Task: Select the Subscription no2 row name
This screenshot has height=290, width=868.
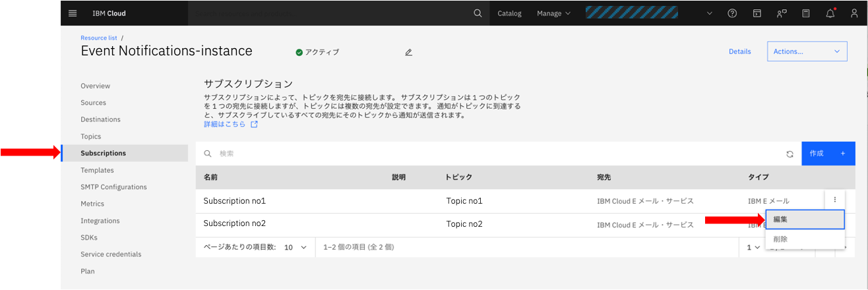Action: [234, 224]
